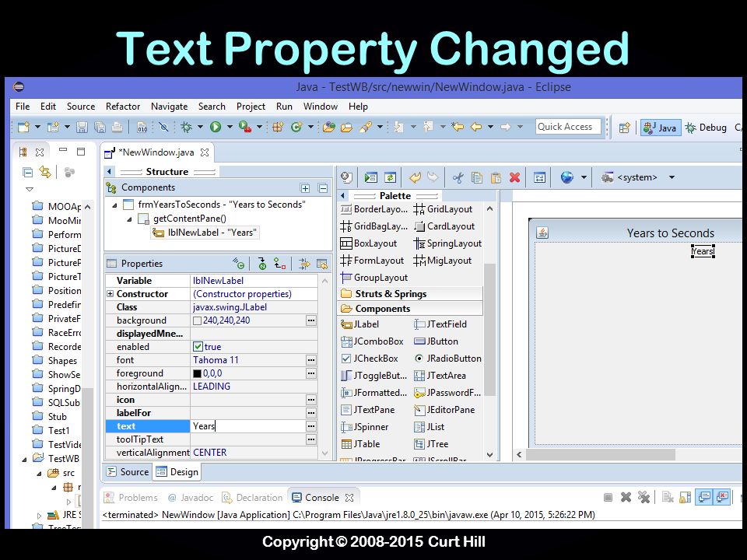Click the Paste clipboard icon in designer toolbar
Image resolution: width=747 pixels, height=560 pixels.
point(496,178)
